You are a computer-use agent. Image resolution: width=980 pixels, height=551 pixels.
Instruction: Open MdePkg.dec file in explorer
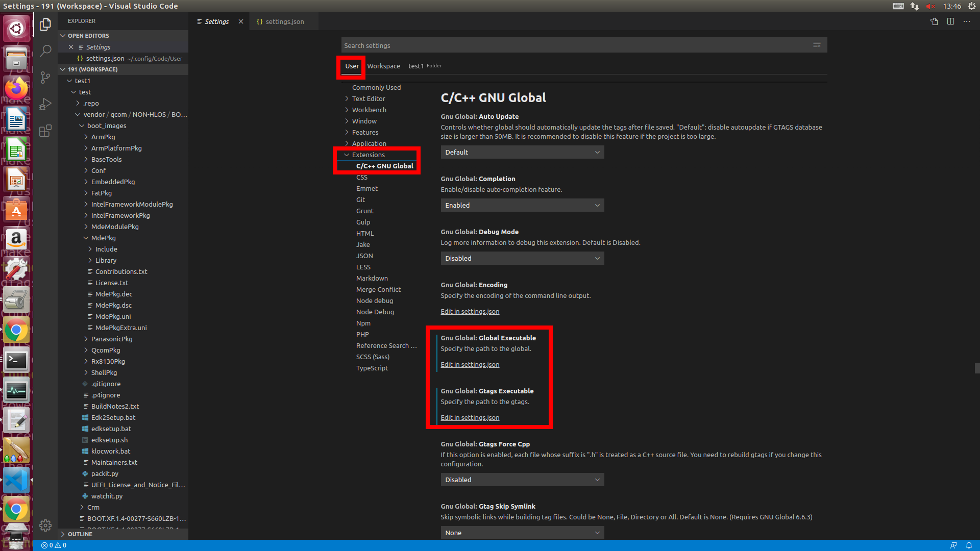coord(113,294)
